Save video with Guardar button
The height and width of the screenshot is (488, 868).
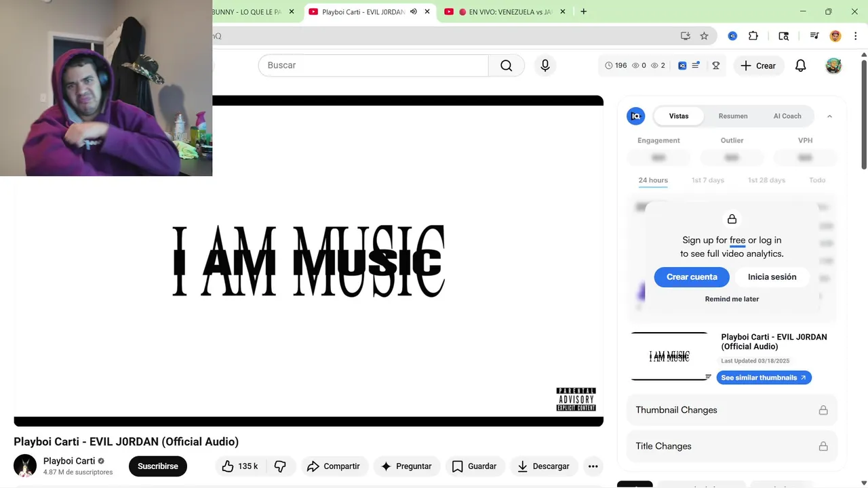coord(474,466)
